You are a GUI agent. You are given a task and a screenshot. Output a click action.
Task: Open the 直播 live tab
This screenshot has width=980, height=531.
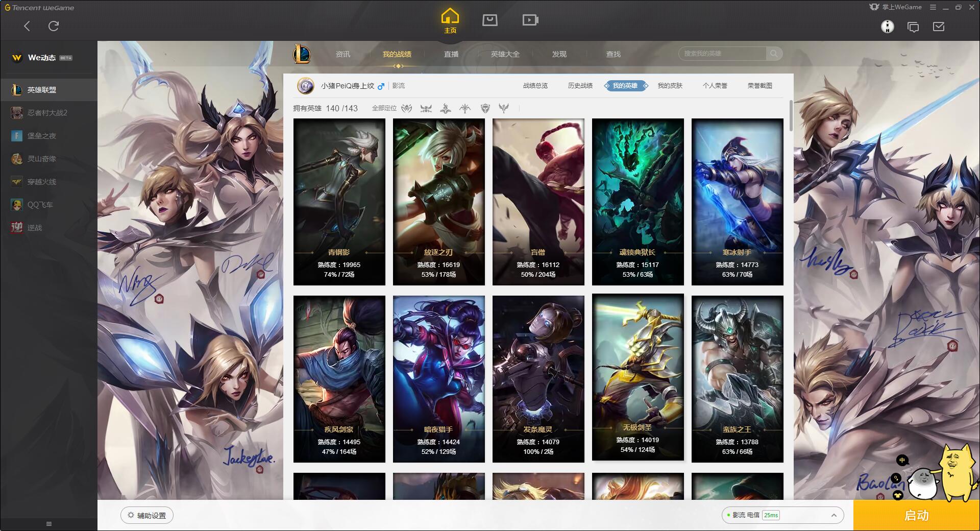[451, 54]
